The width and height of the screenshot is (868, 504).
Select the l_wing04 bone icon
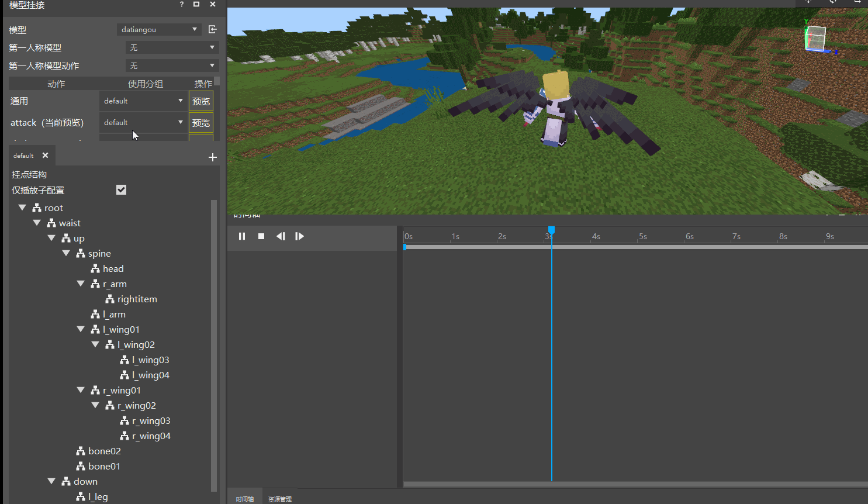coord(125,375)
